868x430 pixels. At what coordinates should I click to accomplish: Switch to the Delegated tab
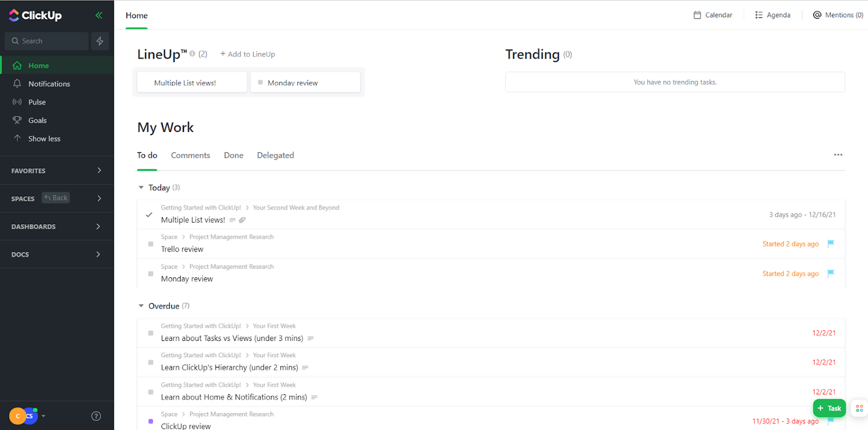point(276,155)
